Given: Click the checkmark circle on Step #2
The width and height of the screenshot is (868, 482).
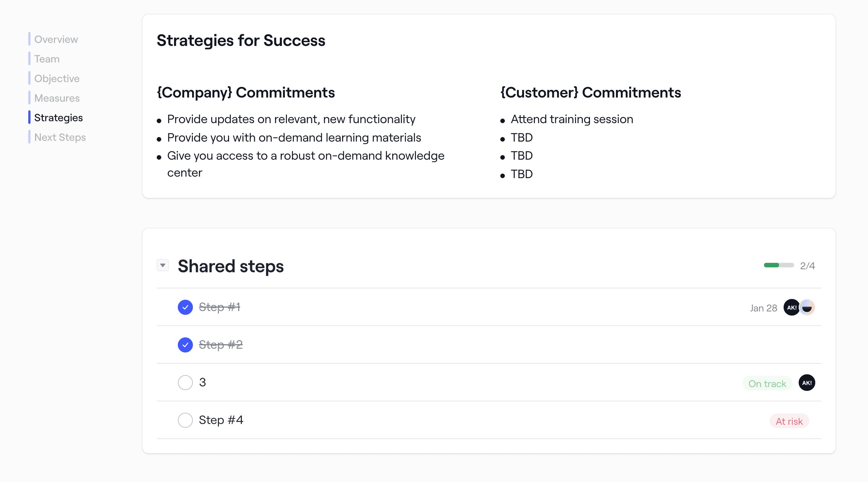Looking at the screenshot, I should (x=185, y=345).
